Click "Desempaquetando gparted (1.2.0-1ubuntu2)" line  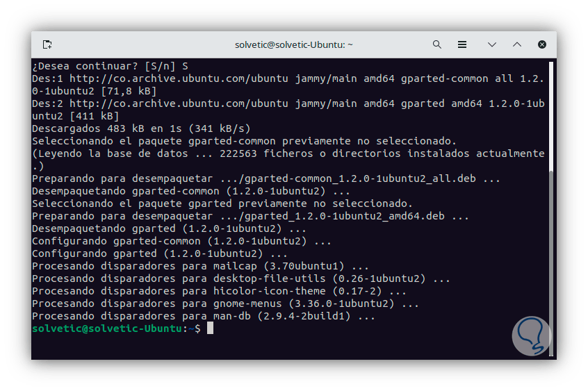pyautogui.click(x=169, y=228)
